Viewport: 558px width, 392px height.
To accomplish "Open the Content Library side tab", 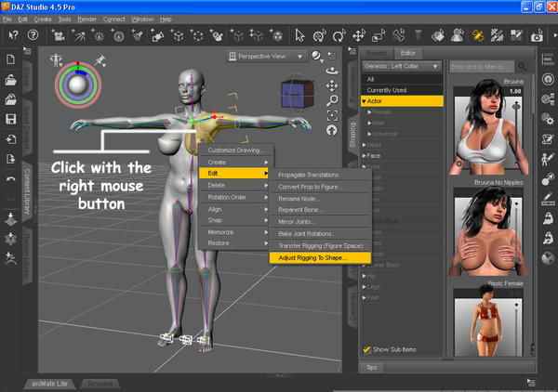I will click(x=27, y=191).
